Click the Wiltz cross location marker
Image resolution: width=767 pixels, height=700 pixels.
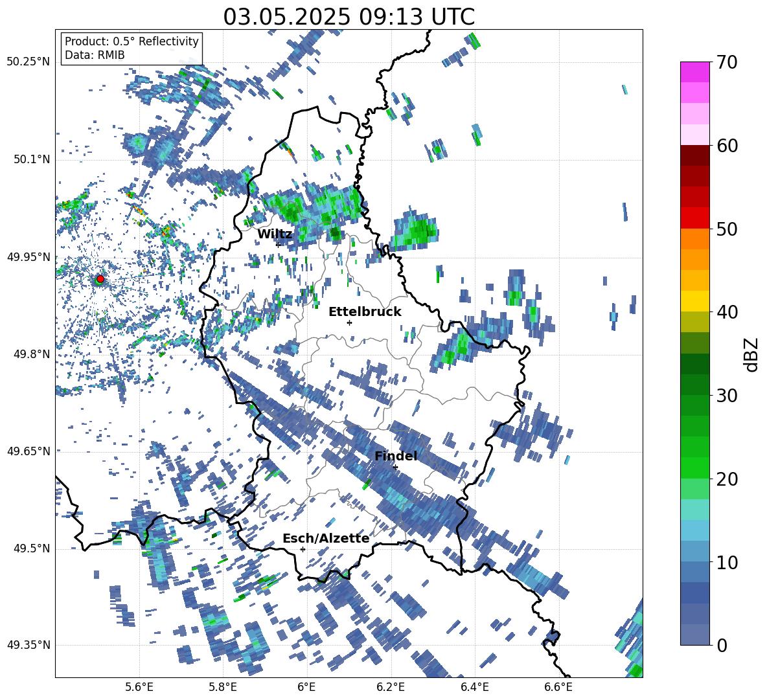pyautogui.click(x=278, y=244)
